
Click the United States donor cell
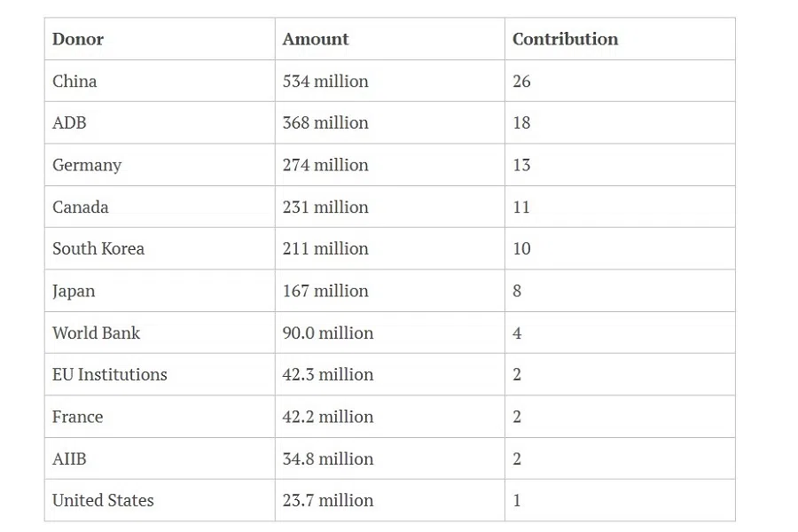(103, 500)
